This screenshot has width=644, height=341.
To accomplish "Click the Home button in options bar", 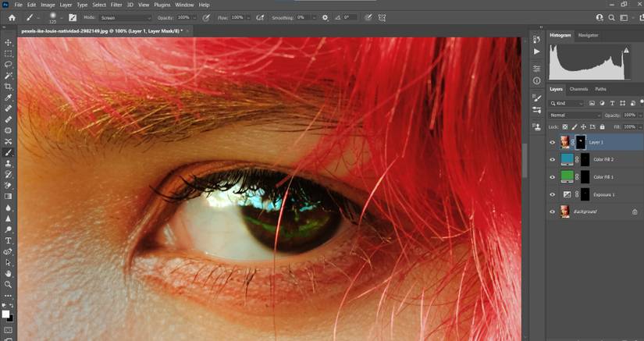I will [x=12, y=18].
